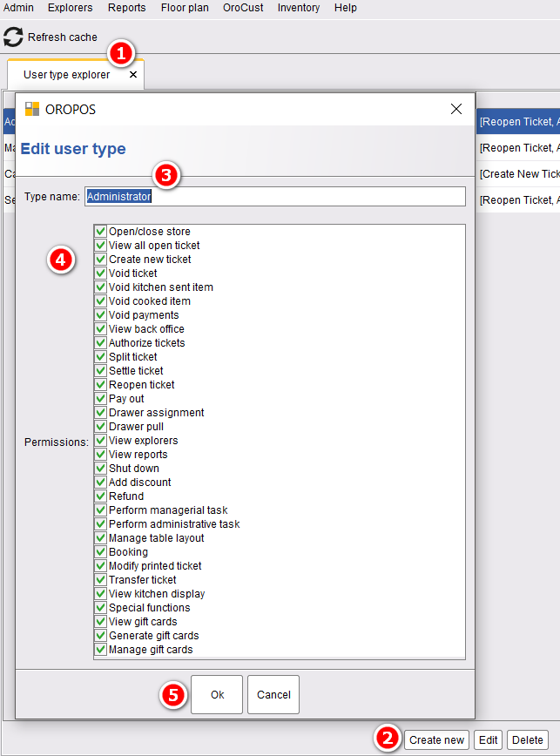The image size is (560, 756).
Task: Uncheck Void cooked item
Action: (100, 301)
